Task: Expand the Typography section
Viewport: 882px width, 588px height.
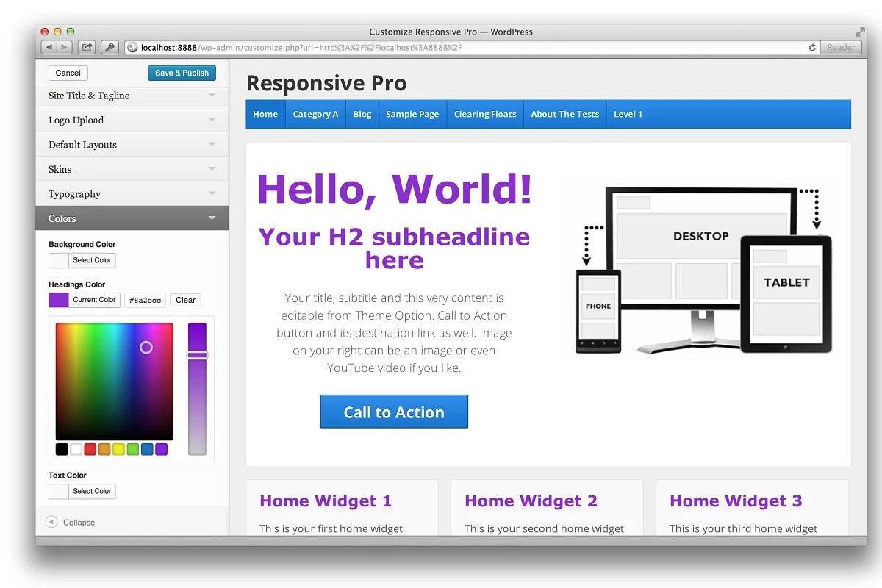Action: (x=132, y=194)
